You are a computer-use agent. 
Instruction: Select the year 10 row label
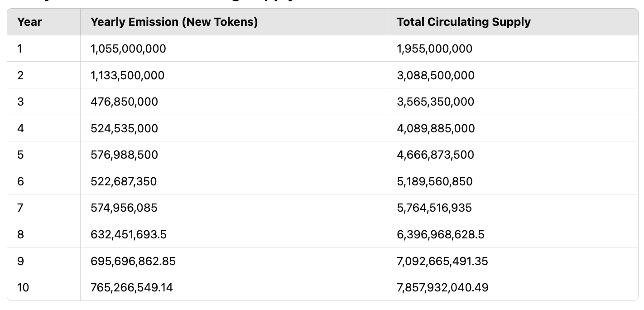point(23,287)
